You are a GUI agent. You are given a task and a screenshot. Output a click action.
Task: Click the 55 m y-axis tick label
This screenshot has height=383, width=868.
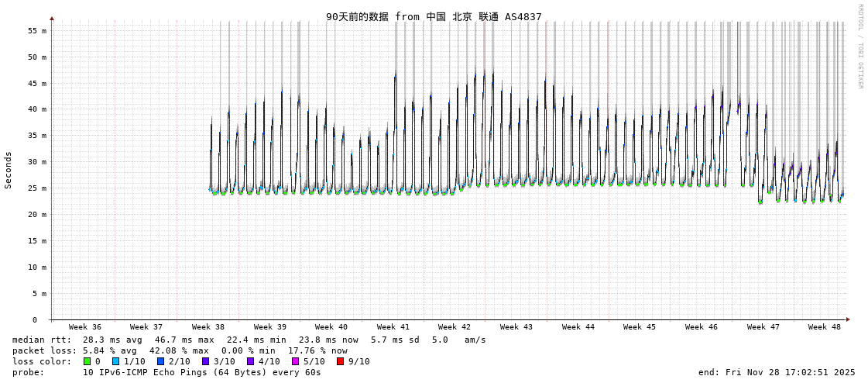37,31
